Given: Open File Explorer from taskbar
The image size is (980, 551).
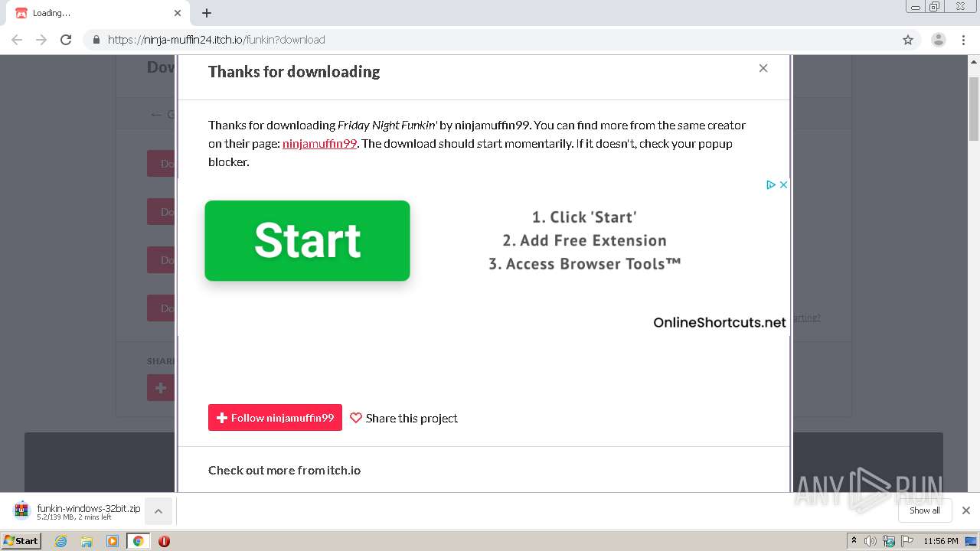Looking at the screenshot, I should [x=87, y=541].
